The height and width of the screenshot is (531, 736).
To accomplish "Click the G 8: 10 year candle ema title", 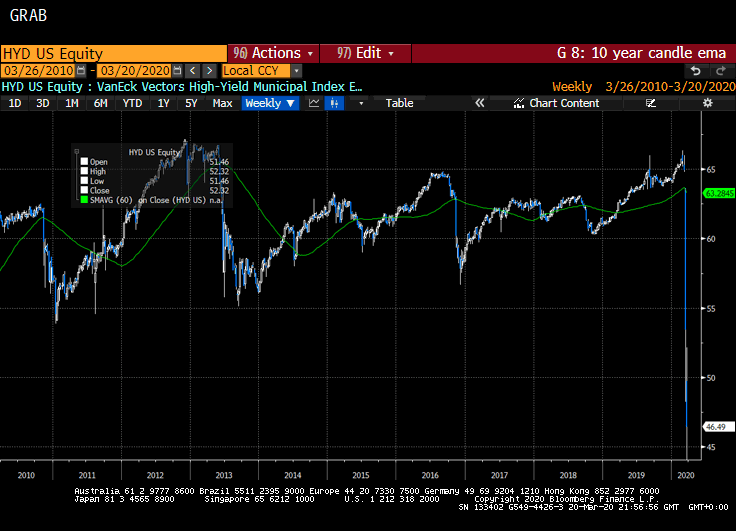I will coord(641,53).
